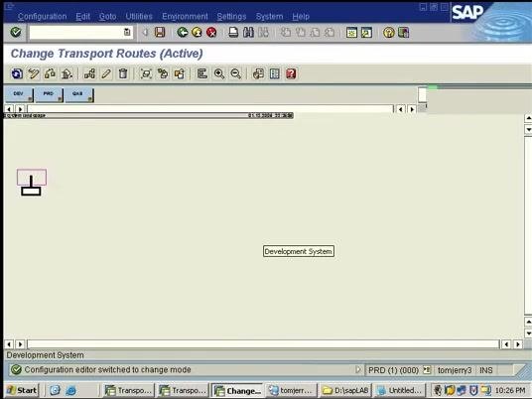Click the red Cancel icon
The width and height of the screenshot is (532, 399).
[x=211, y=33]
